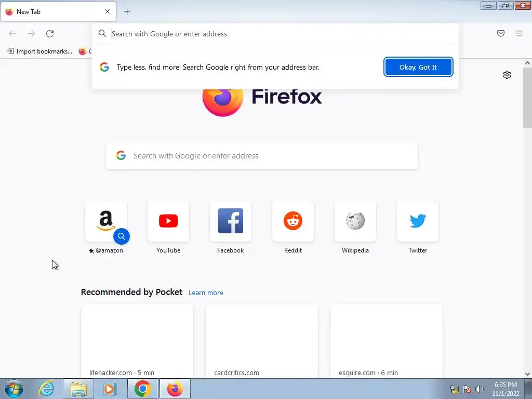Open the Wikipedia shortcut tile
Screen dimensions: 532x399
(355, 221)
